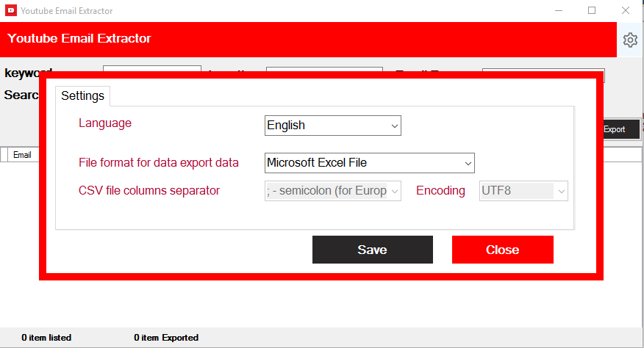Click the select-all cell left of the Email header
Screen dimensions: 644x348
[x=4, y=155]
